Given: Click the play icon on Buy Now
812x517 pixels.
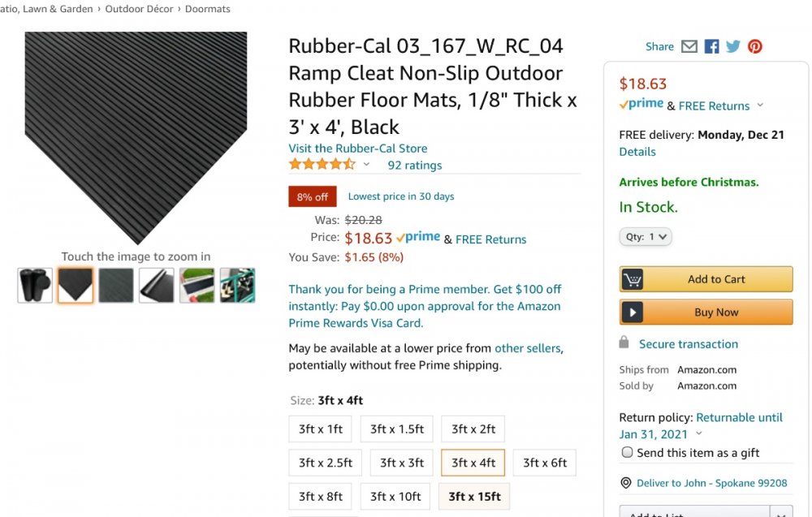Looking at the screenshot, I should (633, 312).
